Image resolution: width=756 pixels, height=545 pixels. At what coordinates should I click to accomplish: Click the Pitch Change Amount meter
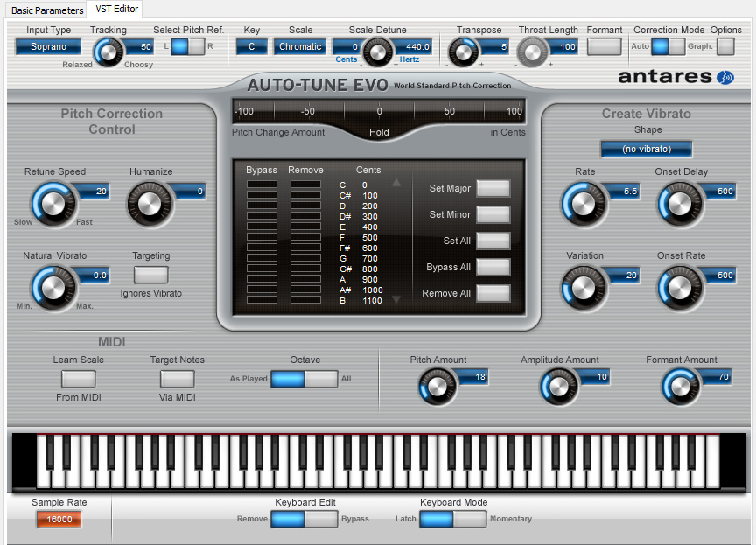tap(379, 111)
